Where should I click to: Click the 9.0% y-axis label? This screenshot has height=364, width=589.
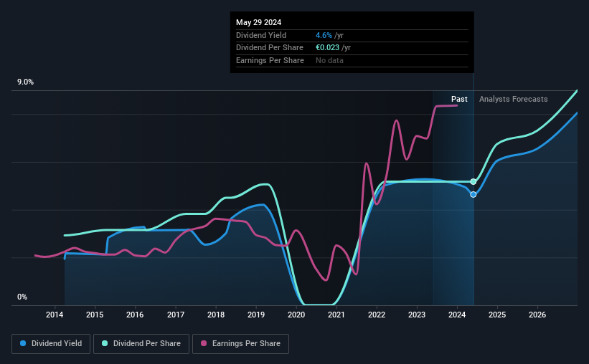point(25,82)
